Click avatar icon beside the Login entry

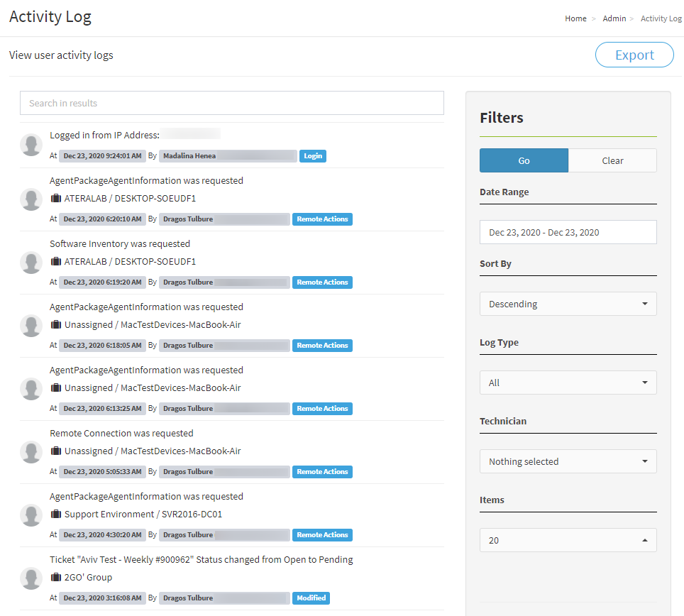[31, 144]
